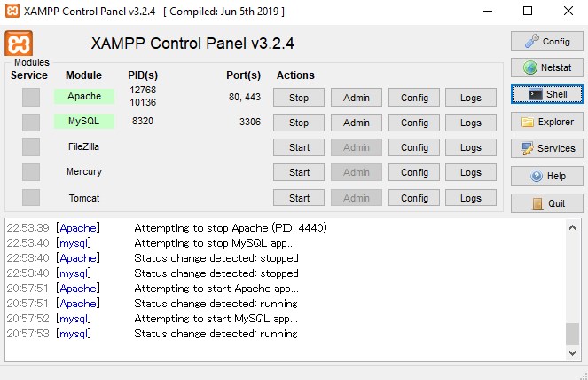Open the Apache Config menu

click(x=414, y=98)
